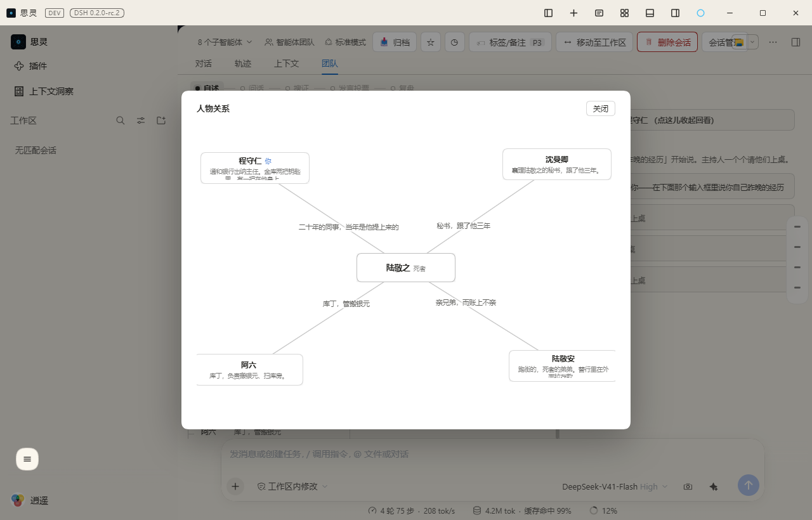Click the 逍遥 user profile
The height and width of the screenshot is (520, 812).
pyautogui.click(x=30, y=500)
